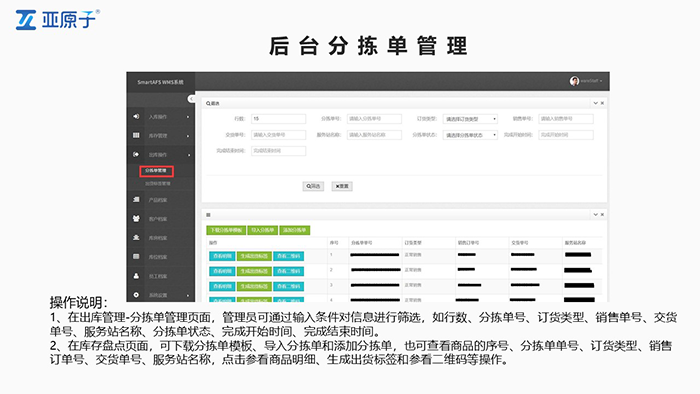Image resolution: width=700 pixels, height=394 pixels.
Task: Click 添加分拣单 button
Action: tap(295, 230)
